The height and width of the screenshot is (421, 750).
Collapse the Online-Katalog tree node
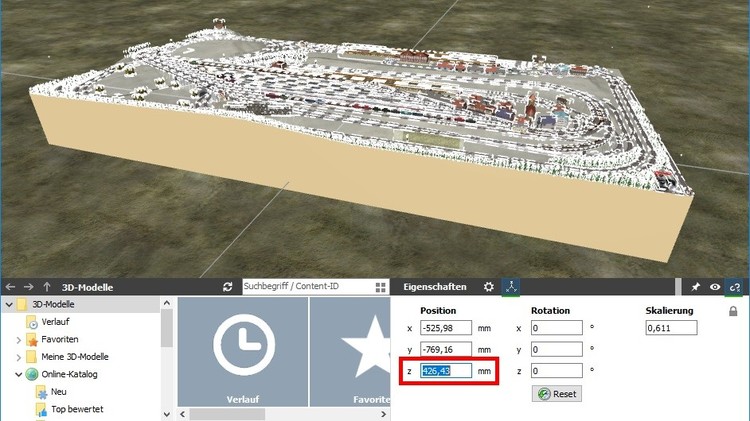pyautogui.click(x=18, y=374)
